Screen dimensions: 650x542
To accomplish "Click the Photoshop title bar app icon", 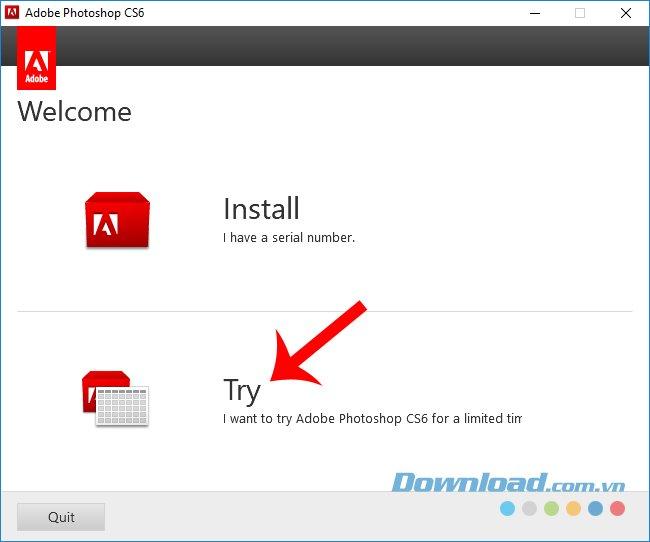I will click(14, 13).
